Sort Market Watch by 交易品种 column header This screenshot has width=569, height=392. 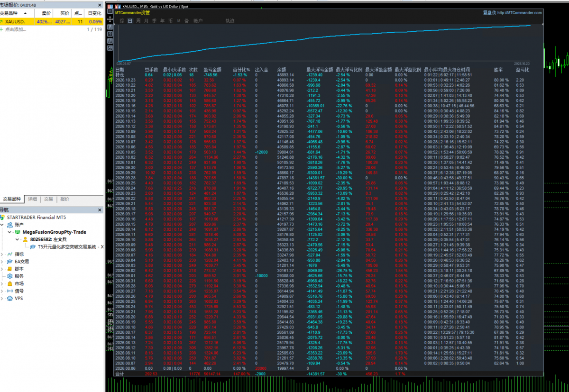tap(18, 13)
